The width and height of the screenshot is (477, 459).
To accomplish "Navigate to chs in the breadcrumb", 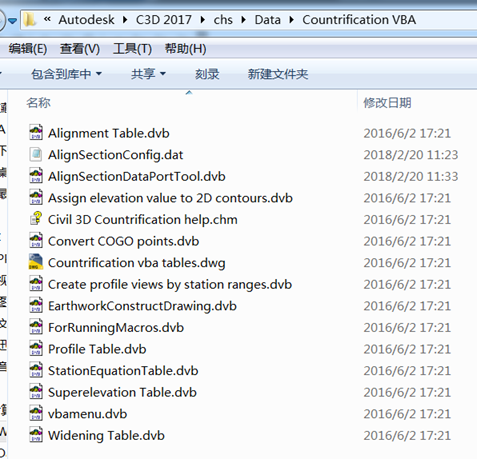I will (x=223, y=20).
